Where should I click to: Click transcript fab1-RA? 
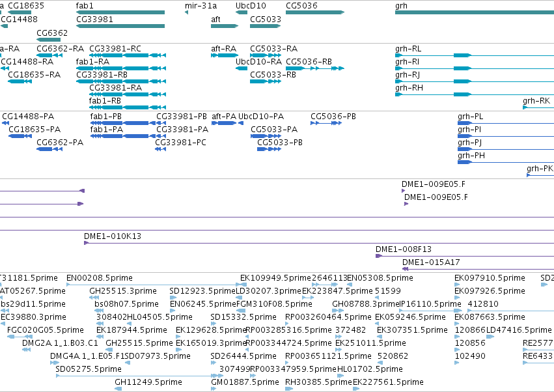121,68
